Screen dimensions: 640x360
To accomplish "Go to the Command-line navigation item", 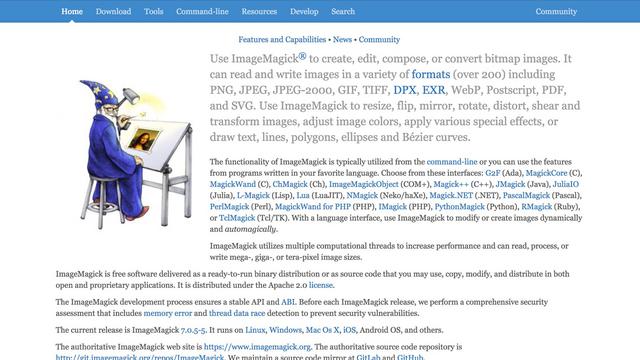I will pos(202,11).
